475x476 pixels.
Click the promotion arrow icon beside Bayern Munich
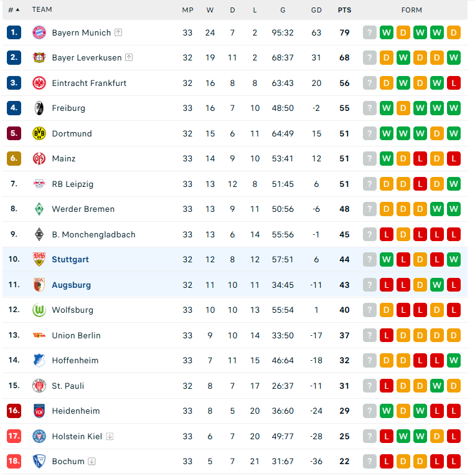coord(118,32)
